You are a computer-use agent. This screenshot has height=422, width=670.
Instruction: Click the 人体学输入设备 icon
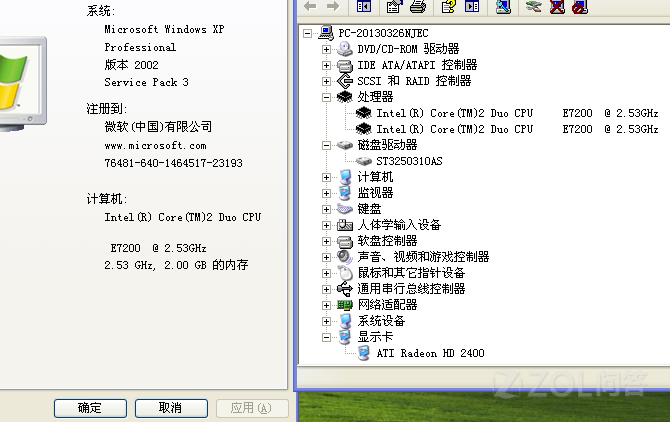pos(344,225)
